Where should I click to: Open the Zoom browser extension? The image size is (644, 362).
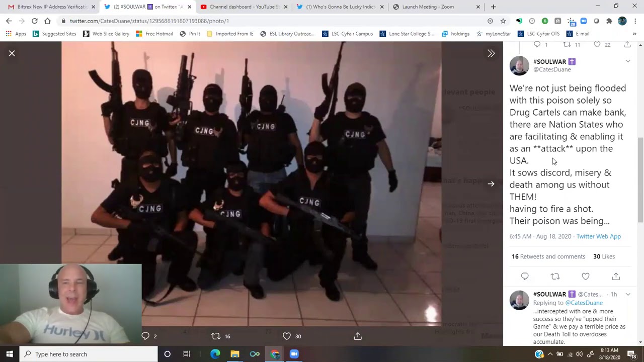584,21
